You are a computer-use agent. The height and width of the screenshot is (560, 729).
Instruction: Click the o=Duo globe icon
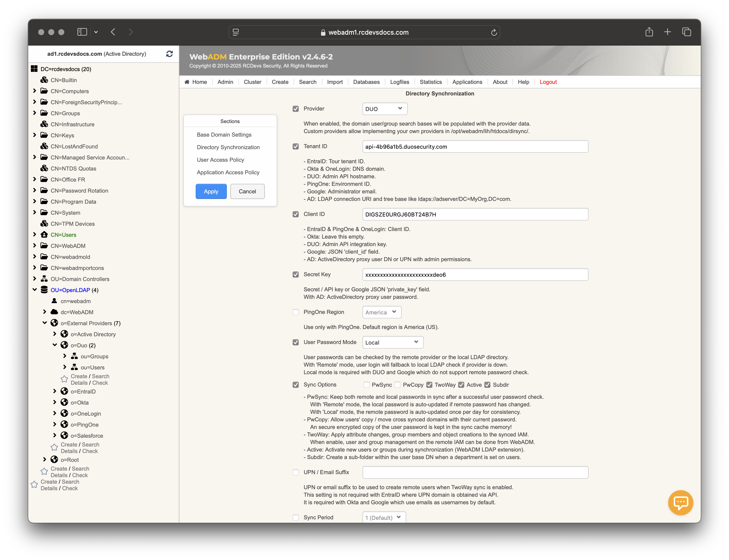click(64, 345)
